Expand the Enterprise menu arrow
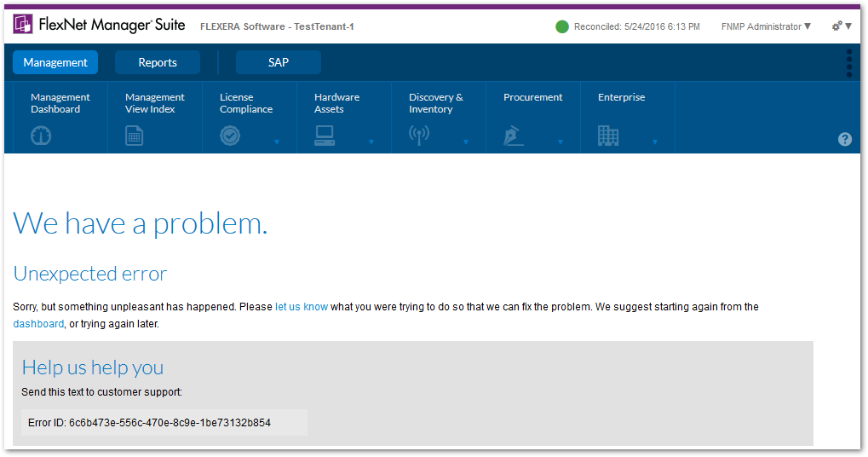Image resolution: width=868 pixels, height=457 pixels. coord(655,142)
